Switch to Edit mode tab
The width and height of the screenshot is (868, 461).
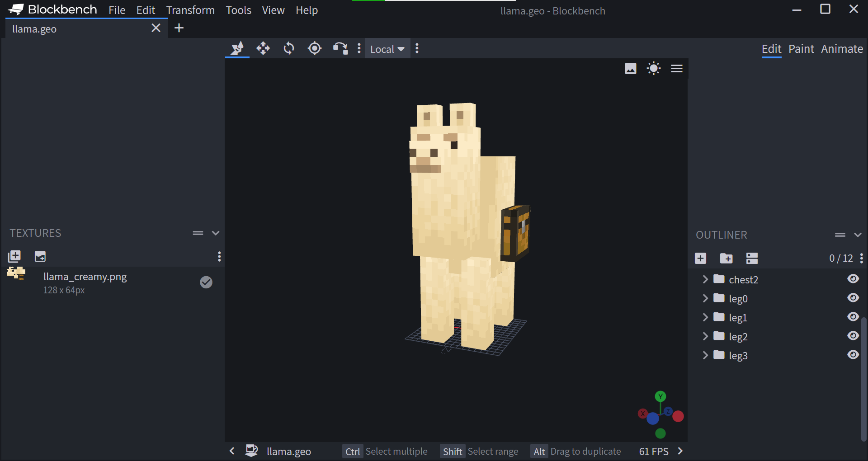pyautogui.click(x=771, y=49)
